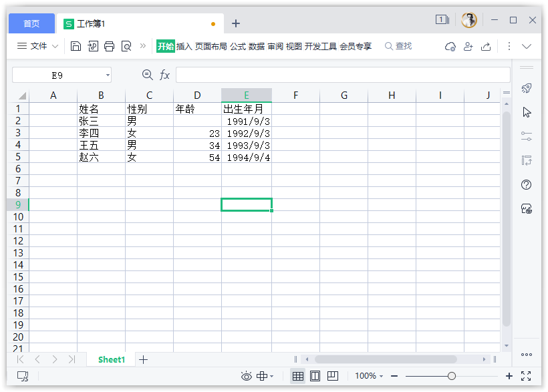This screenshot has height=392, width=548.
Task: Click the share icon in the top right
Action: coord(486,46)
